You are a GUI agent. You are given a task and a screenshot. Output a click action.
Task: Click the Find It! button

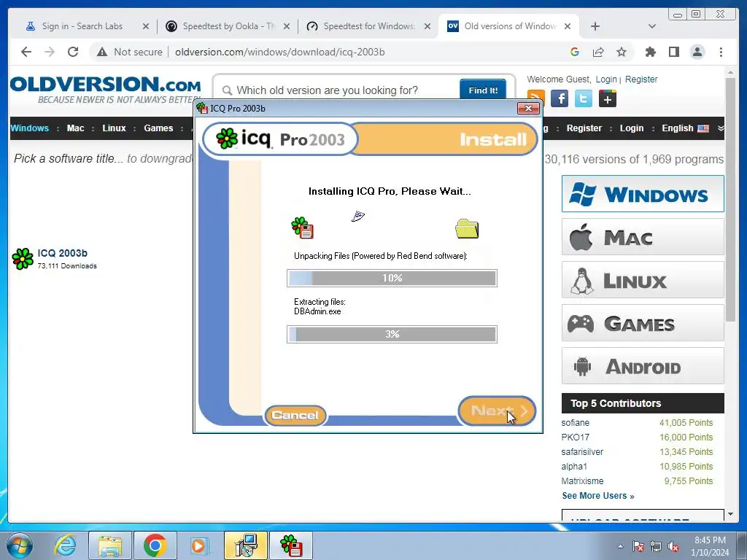pyautogui.click(x=483, y=90)
